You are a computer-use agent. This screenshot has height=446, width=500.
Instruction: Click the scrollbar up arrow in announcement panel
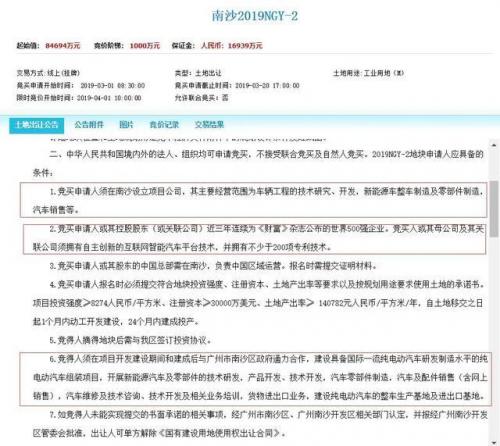[494, 145]
